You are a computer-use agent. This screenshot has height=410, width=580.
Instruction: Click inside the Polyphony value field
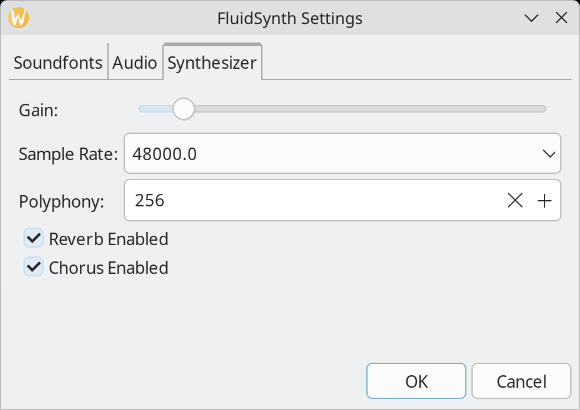[x=314, y=200]
